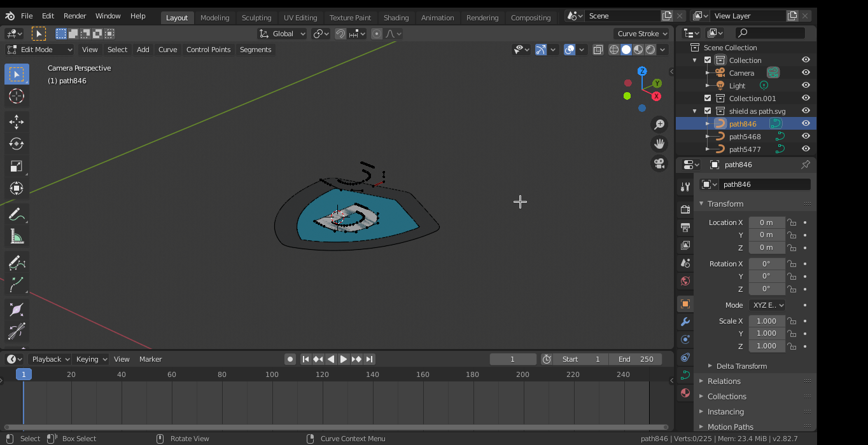Toggle visibility of path5468 in the Outliner
868x445 pixels.
[x=806, y=136]
